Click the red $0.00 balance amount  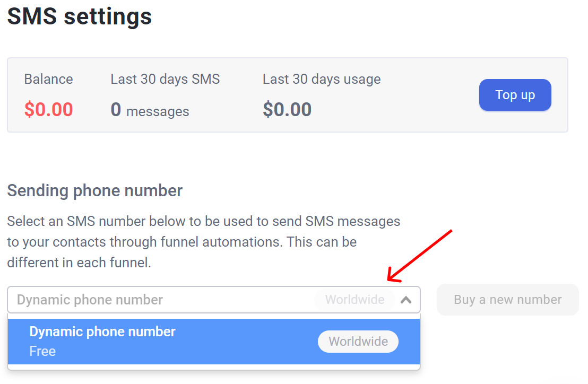[49, 110]
